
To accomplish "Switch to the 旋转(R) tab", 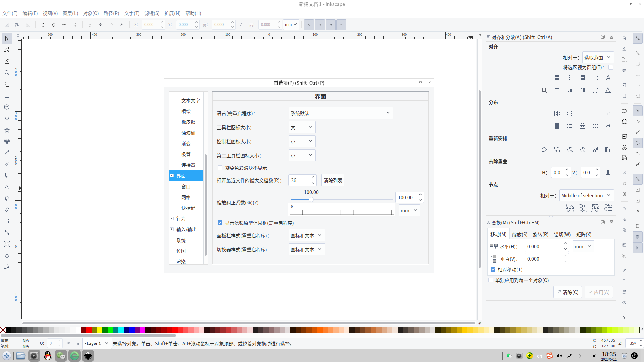I will tap(541, 235).
